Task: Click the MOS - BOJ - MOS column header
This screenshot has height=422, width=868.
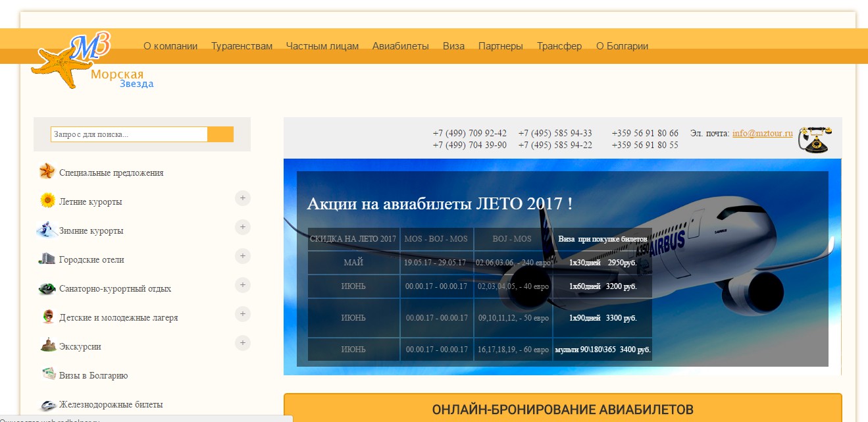Action: (x=436, y=239)
